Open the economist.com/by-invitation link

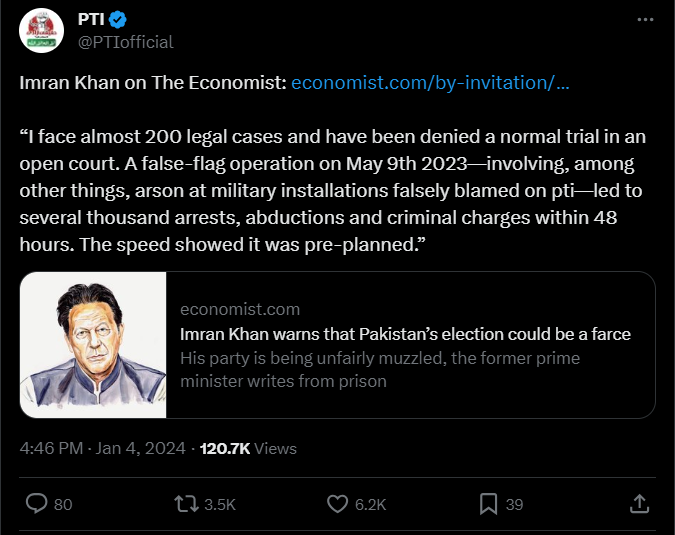pos(430,83)
